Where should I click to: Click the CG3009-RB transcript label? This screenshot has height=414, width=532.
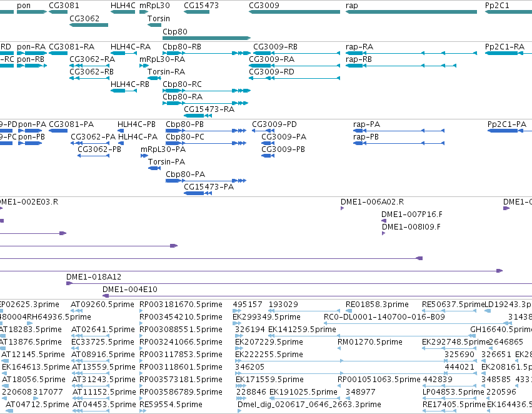click(x=276, y=46)
